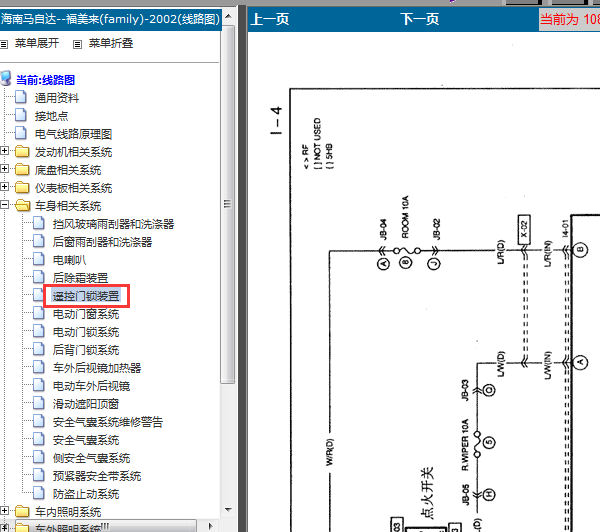
Task: Open 滑动遮阳顶窗 document icon
Action: [x=39, y=403]
